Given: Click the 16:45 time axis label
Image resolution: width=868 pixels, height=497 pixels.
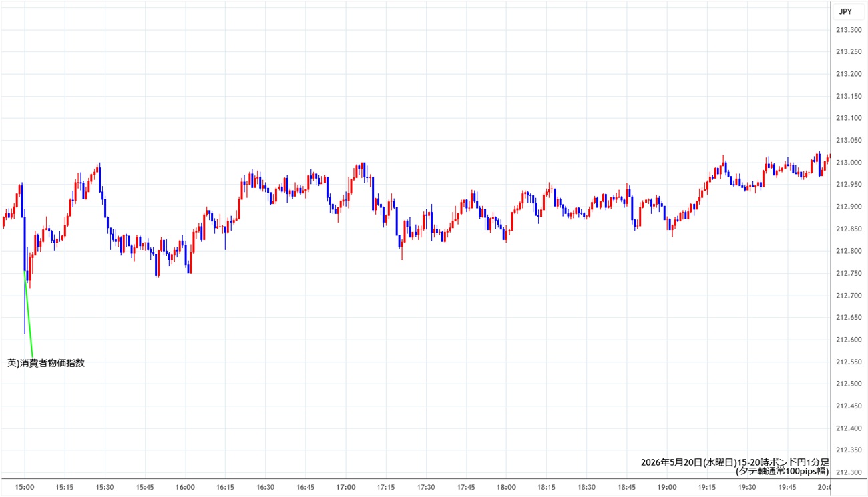Looking at the screenshot, I should coord(305,487).
